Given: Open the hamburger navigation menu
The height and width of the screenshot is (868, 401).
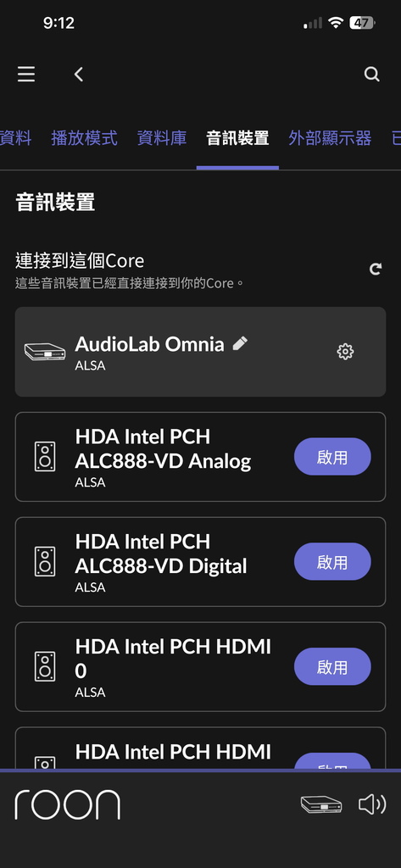Looking at the screenshot, I should [x=26, y=75].
